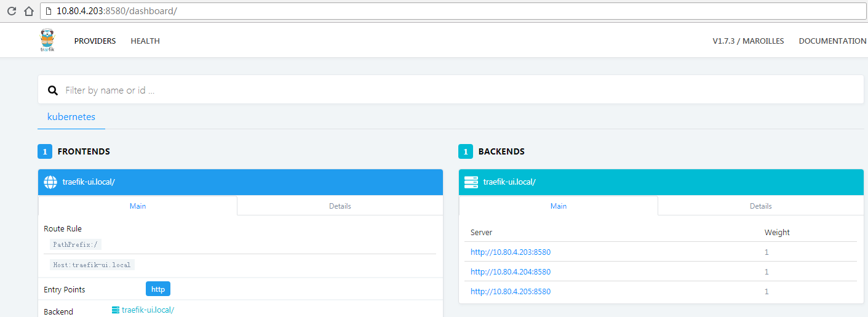The height and width of the screenshot is (317, 868).
Task: Click the search magnifier icon
Action: tap(53, 90)
